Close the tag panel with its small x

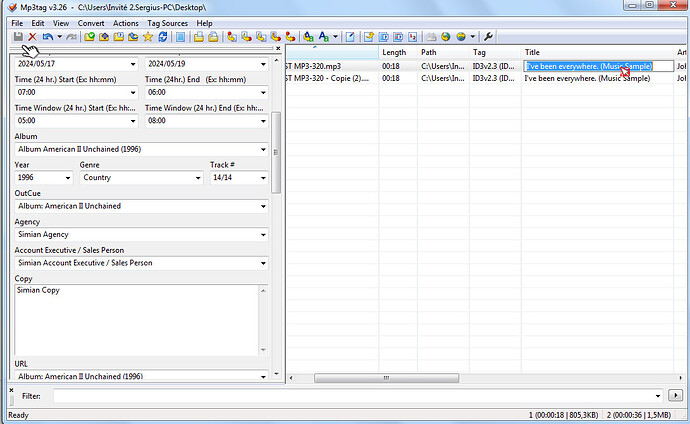coord(278,48)
